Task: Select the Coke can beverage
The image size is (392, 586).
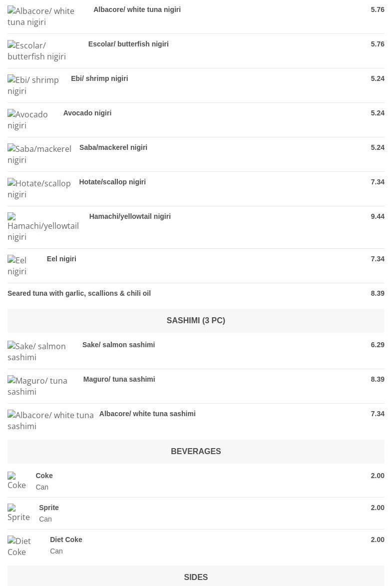Action: (44, 476)
